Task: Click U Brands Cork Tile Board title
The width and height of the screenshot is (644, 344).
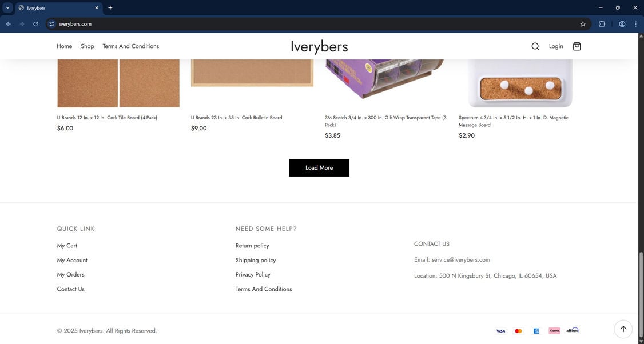Action: tap(107, 118)
